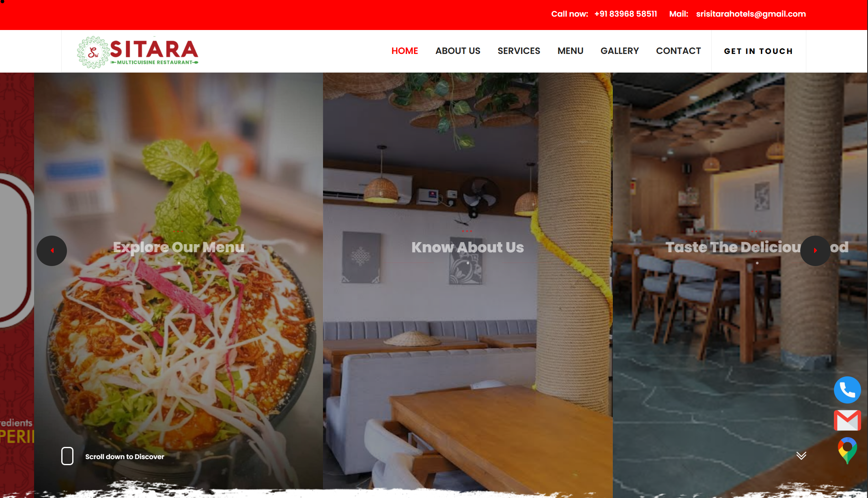The width and height of the screenshot is (868, 498).
Task: Click the GET IN TOUCH button
Action: point(758,51)
